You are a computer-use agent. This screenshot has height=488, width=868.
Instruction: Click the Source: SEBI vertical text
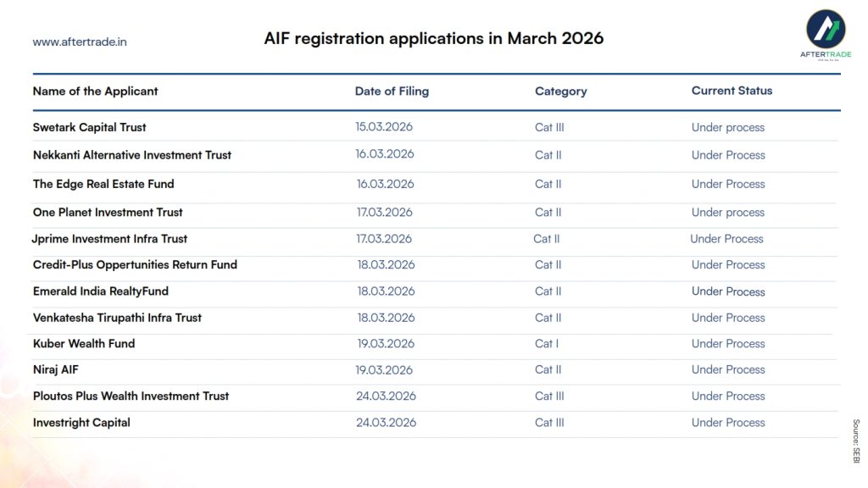point(855,440)
